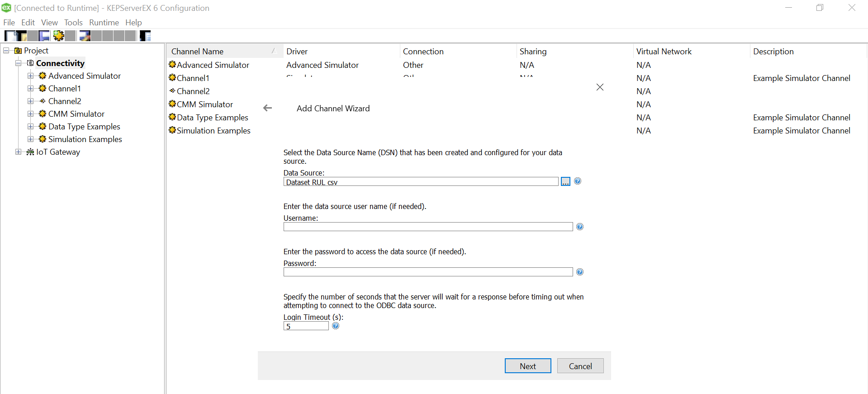Viewport: 868px width, 394px height.
Task: Click the Next button in the wizard
Action: coord(527,366)
